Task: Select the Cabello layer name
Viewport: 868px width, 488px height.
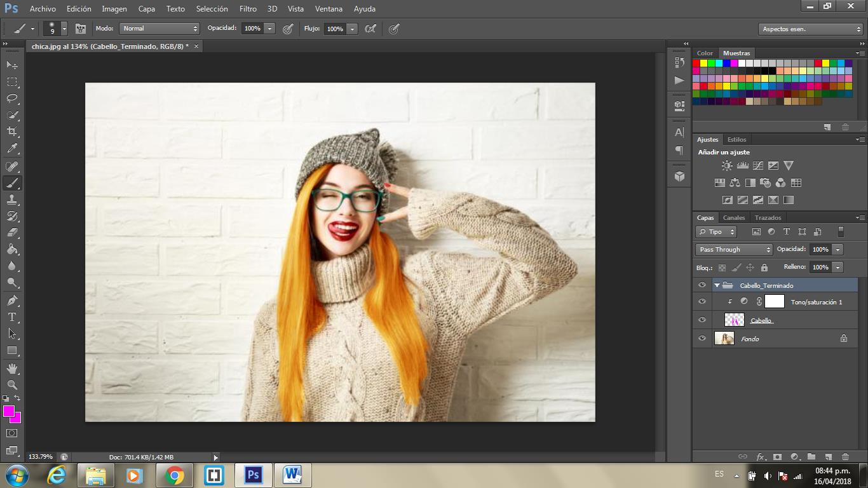Action: (761, 320)
